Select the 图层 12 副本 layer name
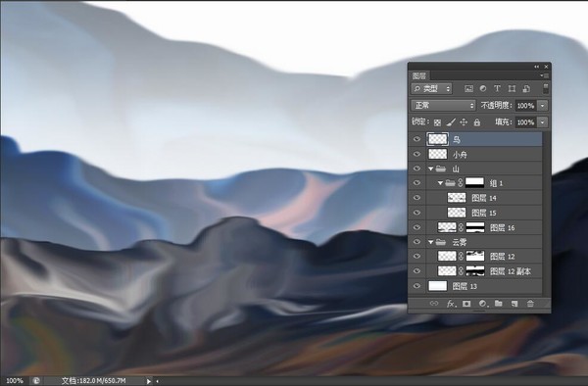Viewport: 588px width, 386px height. pos(511,271)
